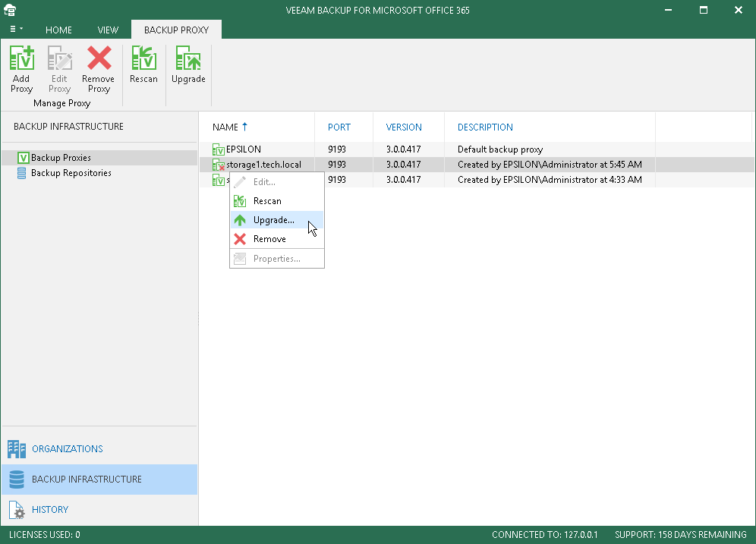This screenshot has width=756, height=544.
Task: Click the Backup Proxies green V icon
Action: click(x=23, y=158)
